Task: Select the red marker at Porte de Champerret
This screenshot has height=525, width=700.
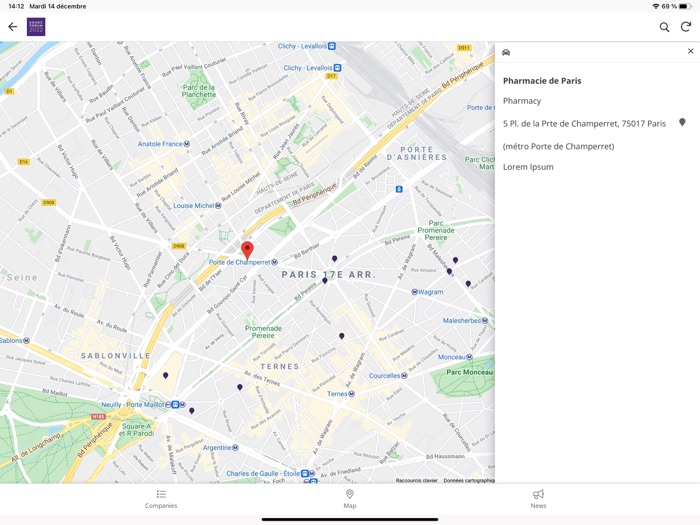Action: [x=247, y=250]
